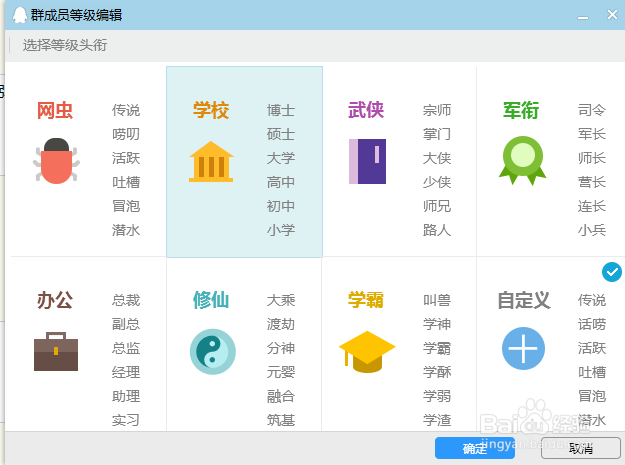Click 学渣 rank in 学霸 set

tap(437, 420)
